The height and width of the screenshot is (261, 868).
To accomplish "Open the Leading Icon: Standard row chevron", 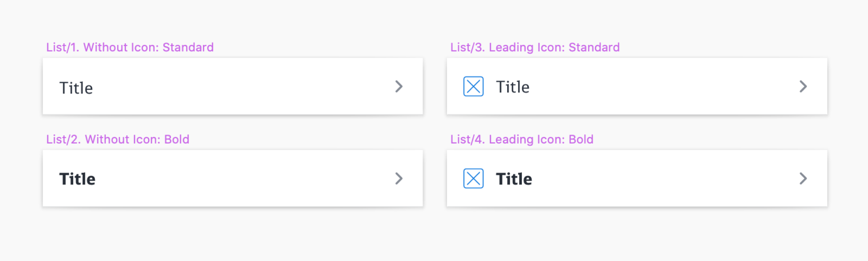I will [x=803, y=86].
